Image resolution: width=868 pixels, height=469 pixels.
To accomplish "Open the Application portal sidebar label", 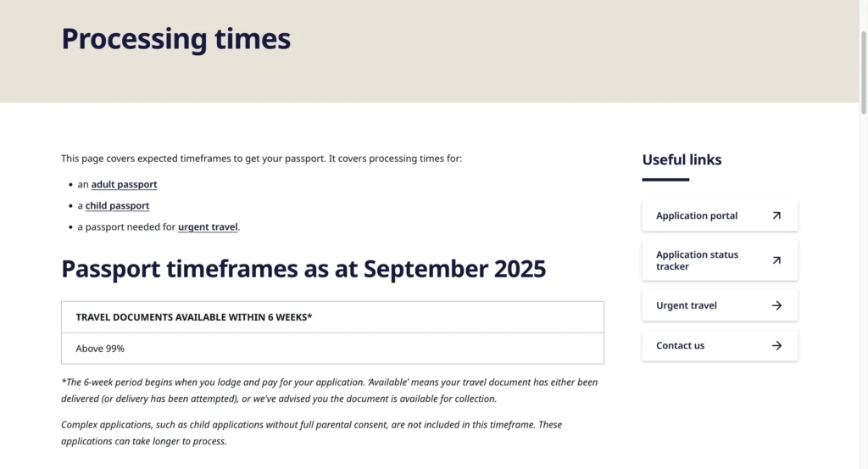I will pos(697,215).
